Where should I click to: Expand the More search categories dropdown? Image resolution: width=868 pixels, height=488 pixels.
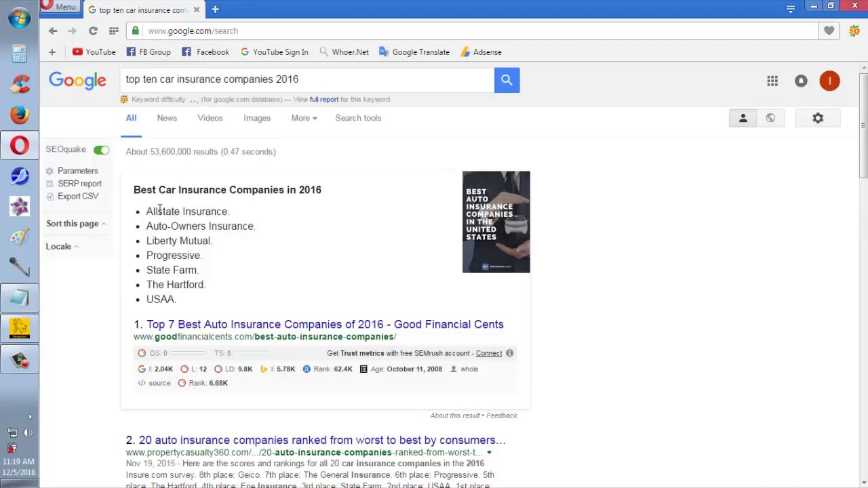pos(304,118)
